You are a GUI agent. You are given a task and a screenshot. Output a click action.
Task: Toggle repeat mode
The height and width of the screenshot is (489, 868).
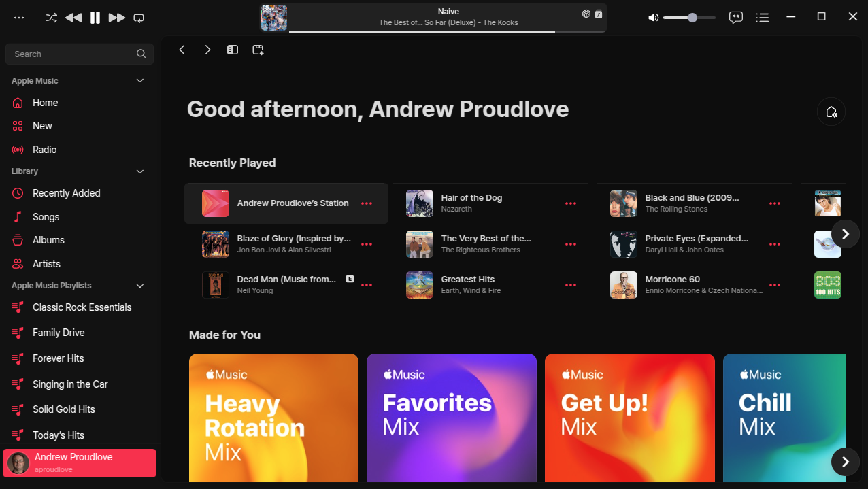coord(139,18)
